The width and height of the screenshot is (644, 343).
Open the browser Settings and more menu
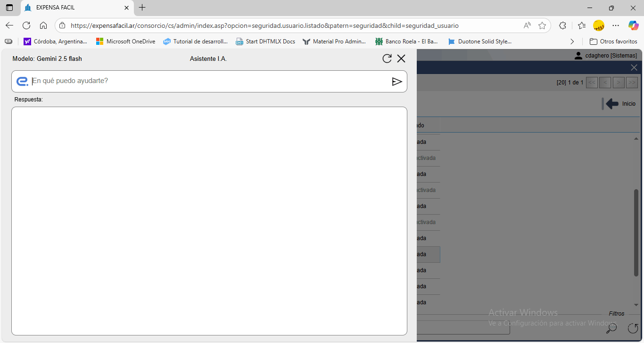coord(616,25)
